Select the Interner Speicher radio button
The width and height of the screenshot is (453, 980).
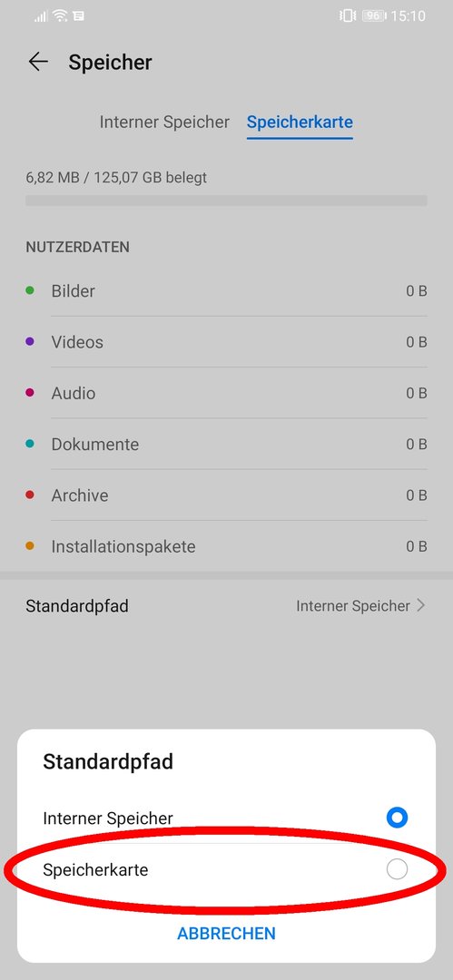click(397, 818)
